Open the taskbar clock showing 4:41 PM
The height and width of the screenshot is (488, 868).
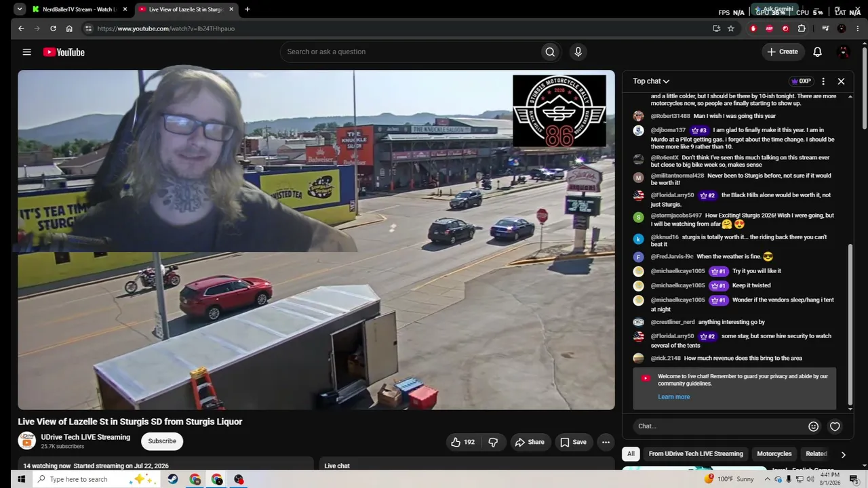pyautogui.click(x=830, y=479)
